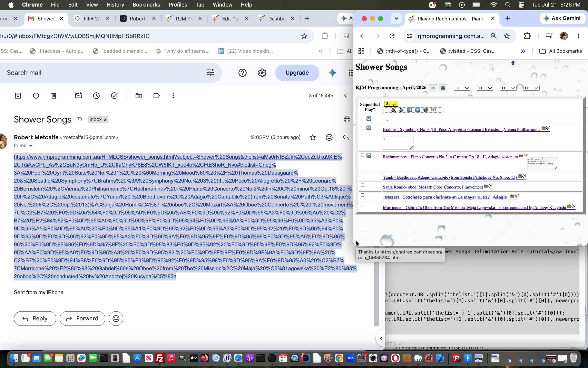
Task: Open Morricone Gabriel's Oboe link
Action: point(474,208)
